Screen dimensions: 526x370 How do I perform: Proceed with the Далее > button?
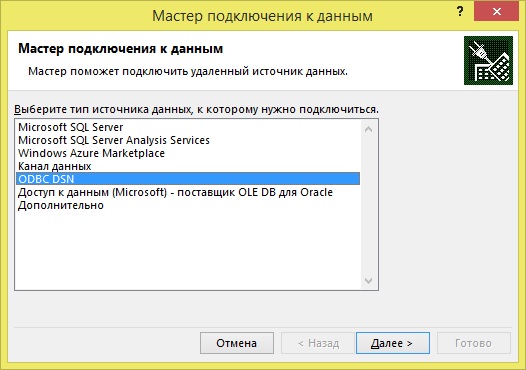point(392,343)
